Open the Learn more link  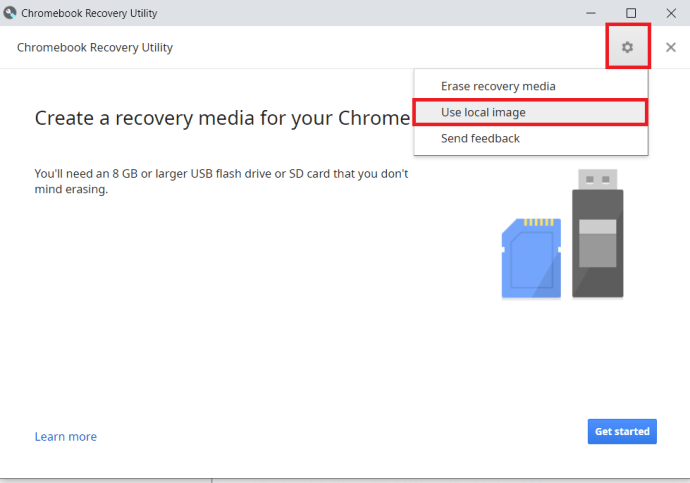point(66,437)
